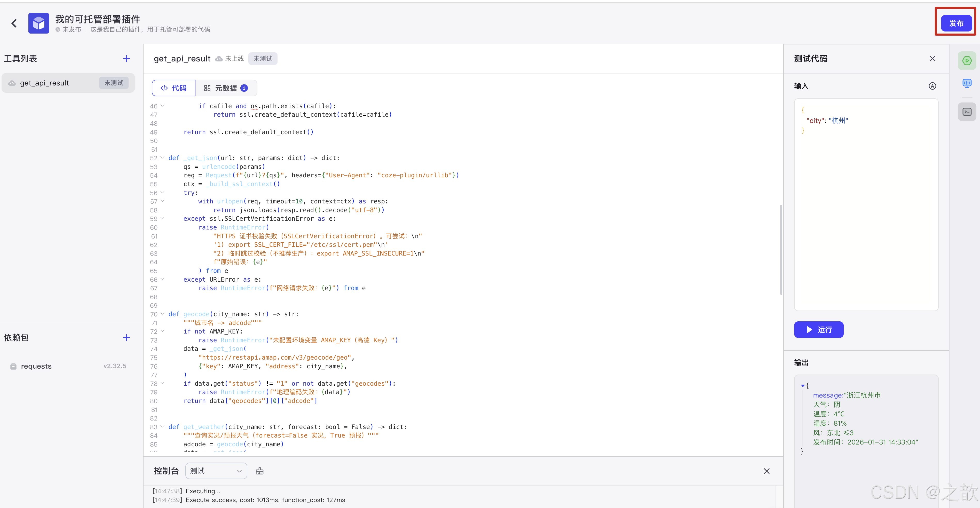Viewport: 980px width, 508px height.
Task: Collapse the output JSON tree triangle
Action: click(803, 386)
